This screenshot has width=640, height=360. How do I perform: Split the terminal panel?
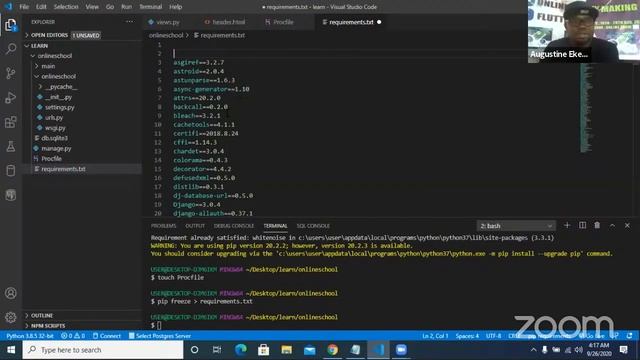(x=582, y=225)
